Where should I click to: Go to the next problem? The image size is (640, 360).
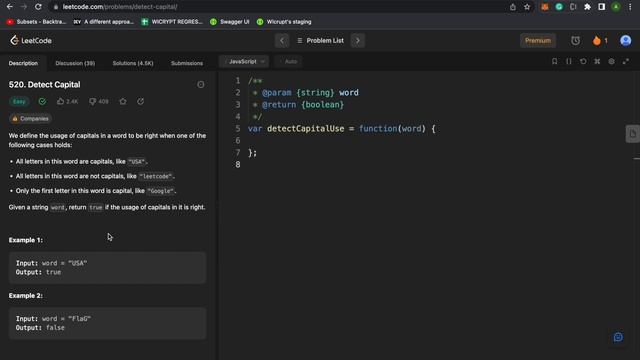[358, 40]
